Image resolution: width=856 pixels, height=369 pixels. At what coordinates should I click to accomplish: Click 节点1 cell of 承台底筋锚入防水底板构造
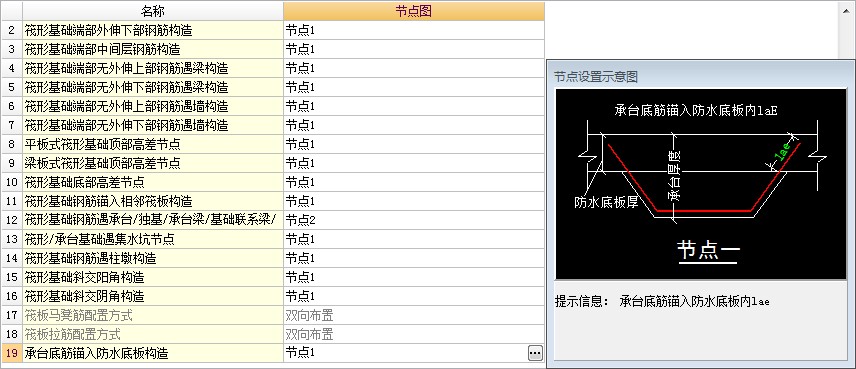click(x=405, y=353)
